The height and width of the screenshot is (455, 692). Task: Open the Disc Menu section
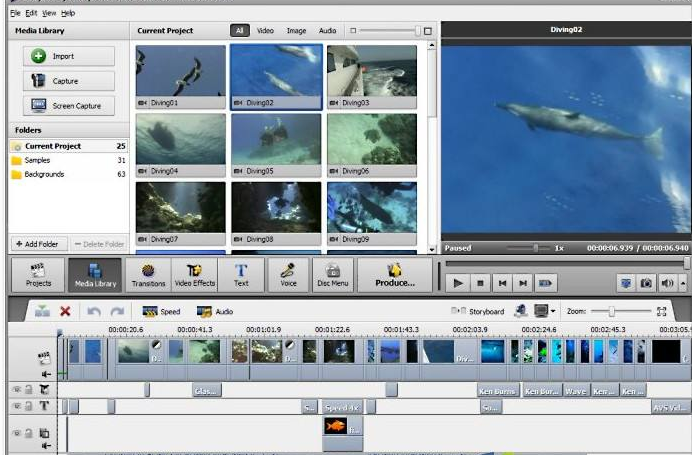[333, 275]
